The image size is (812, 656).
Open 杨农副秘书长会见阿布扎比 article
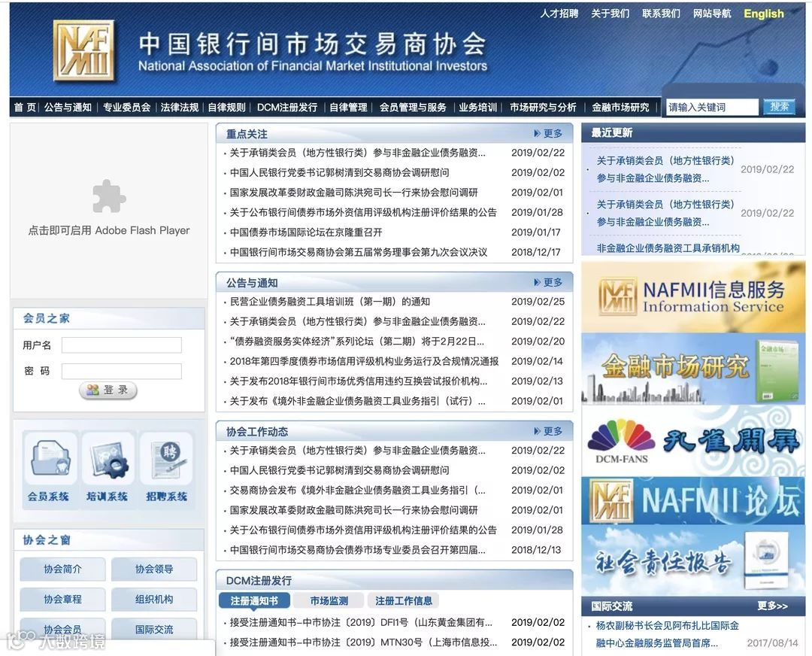[x=668, y=634]
